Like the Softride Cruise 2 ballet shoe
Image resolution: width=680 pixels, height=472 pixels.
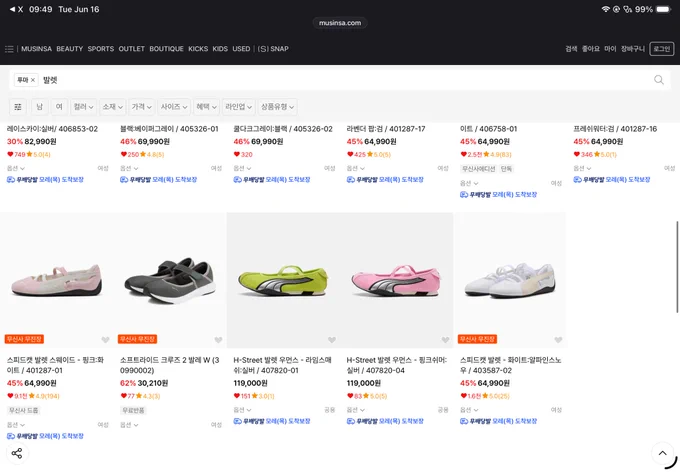(x=218, y=340)
